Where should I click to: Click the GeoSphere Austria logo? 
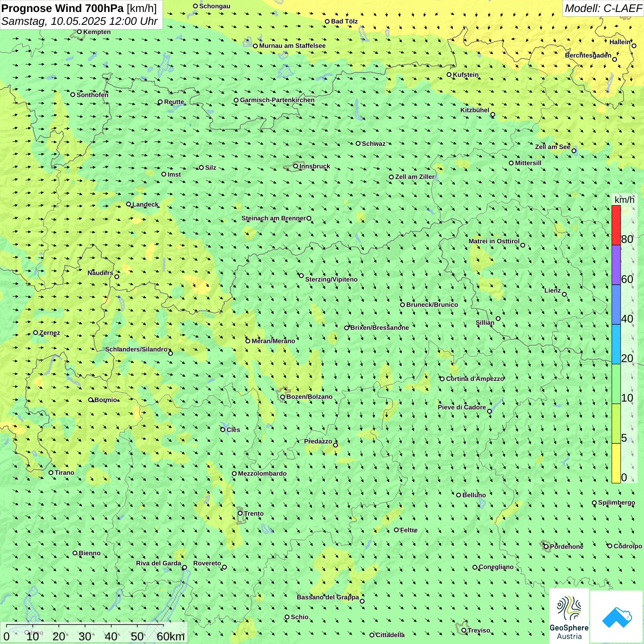coord(569,616)
